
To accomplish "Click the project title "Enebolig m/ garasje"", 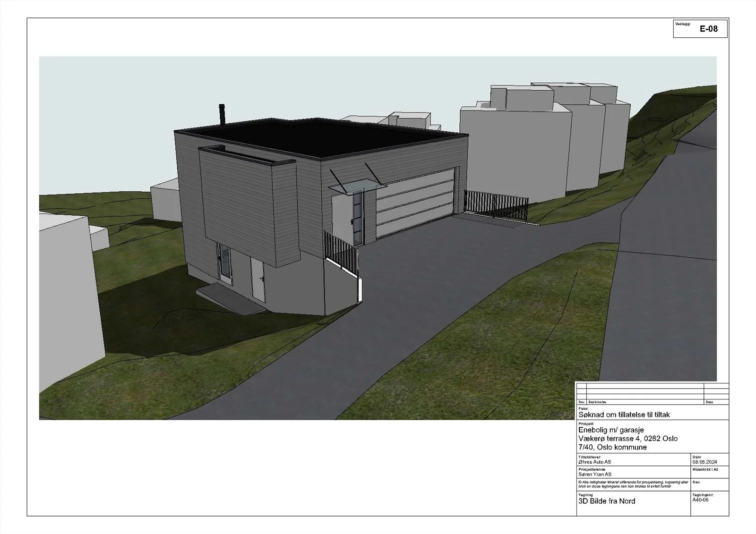I will point(611,430).
